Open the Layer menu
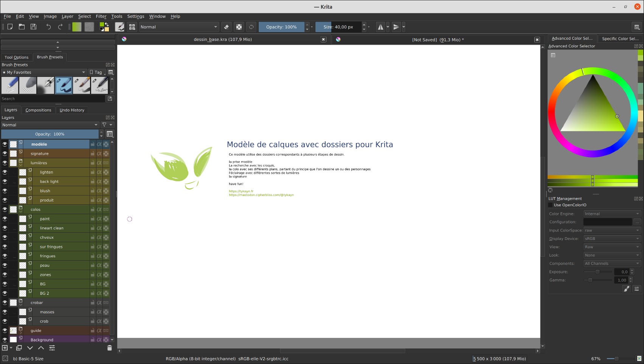644x364 pixels. pos(67,16)
